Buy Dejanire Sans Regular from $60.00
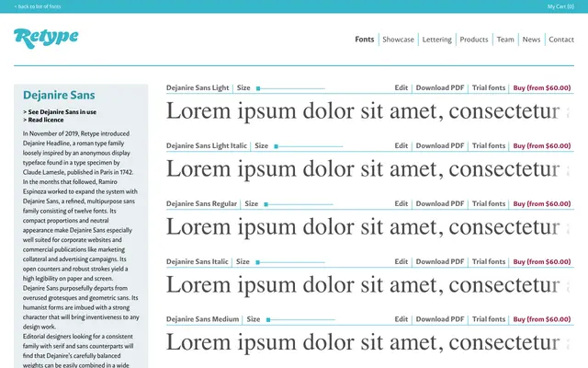This screenshot has width=588, height=368. pos(542,204)
